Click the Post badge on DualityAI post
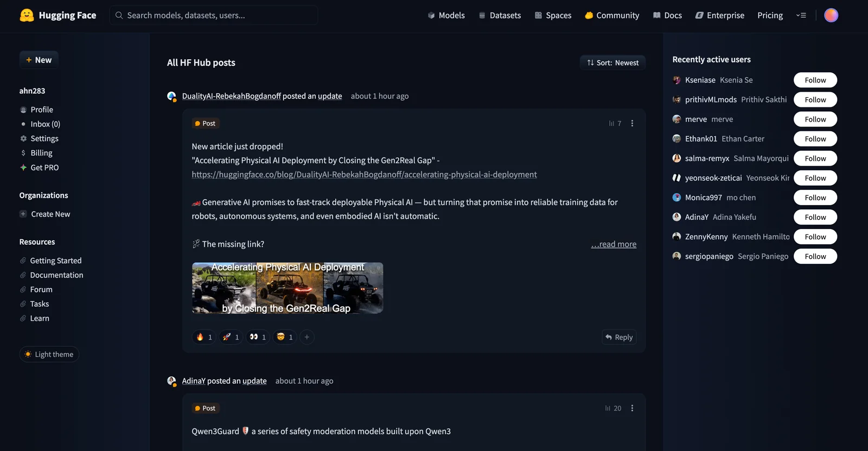Viewport: 868px width, 451px height. 205,123
